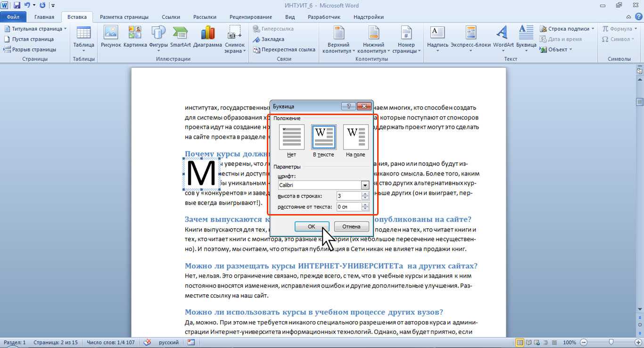Open Верхний колонтитул header menu

pyautogui.click(x=338, y=39)
